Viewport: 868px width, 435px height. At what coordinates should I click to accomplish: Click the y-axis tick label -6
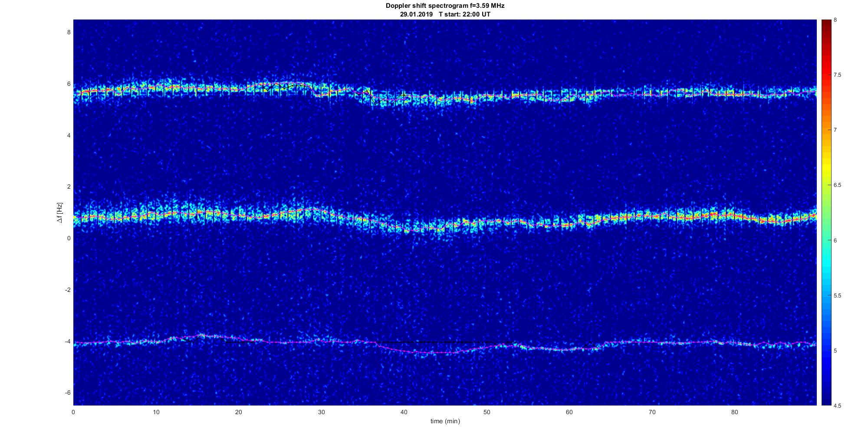tap(67, 392)
